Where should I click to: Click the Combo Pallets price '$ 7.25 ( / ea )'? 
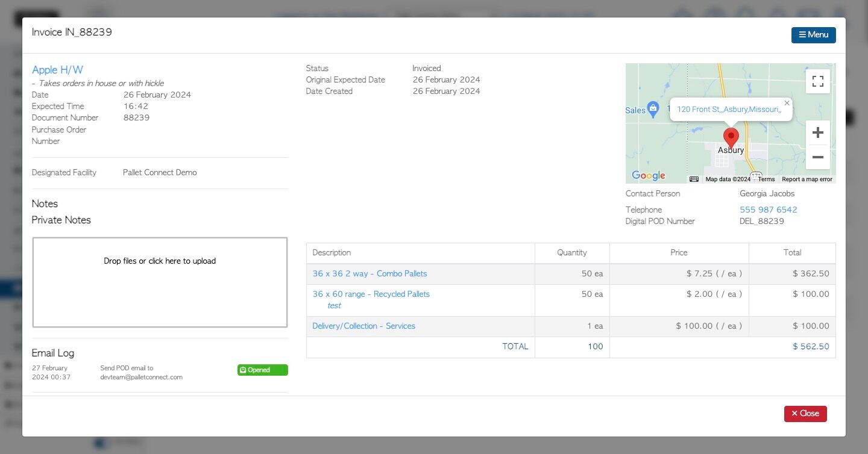(x=714, y=274)
